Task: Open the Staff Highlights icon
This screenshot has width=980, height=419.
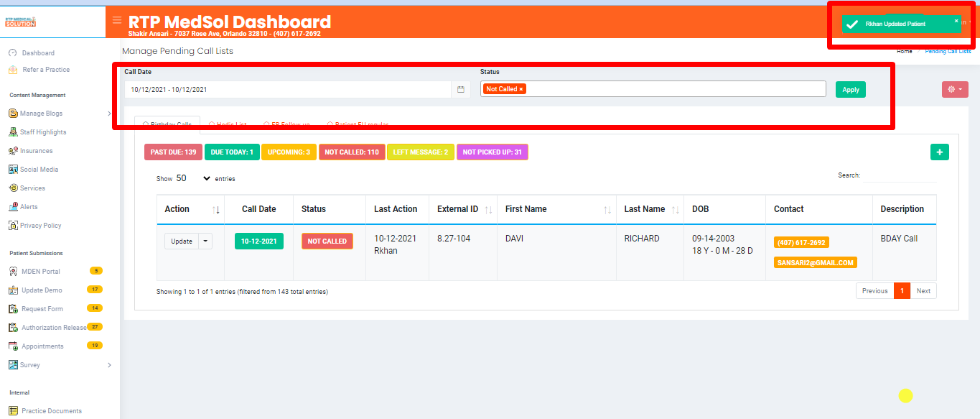Action: [13, 132]
